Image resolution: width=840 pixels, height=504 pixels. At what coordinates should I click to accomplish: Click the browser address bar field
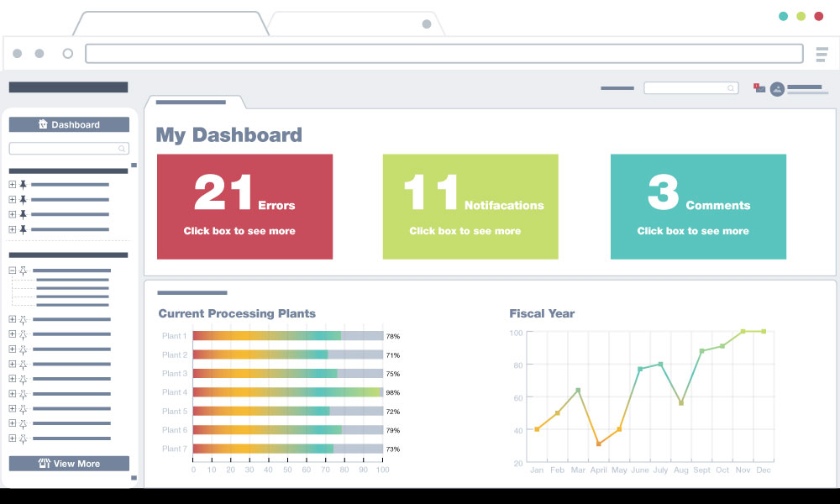444,54
